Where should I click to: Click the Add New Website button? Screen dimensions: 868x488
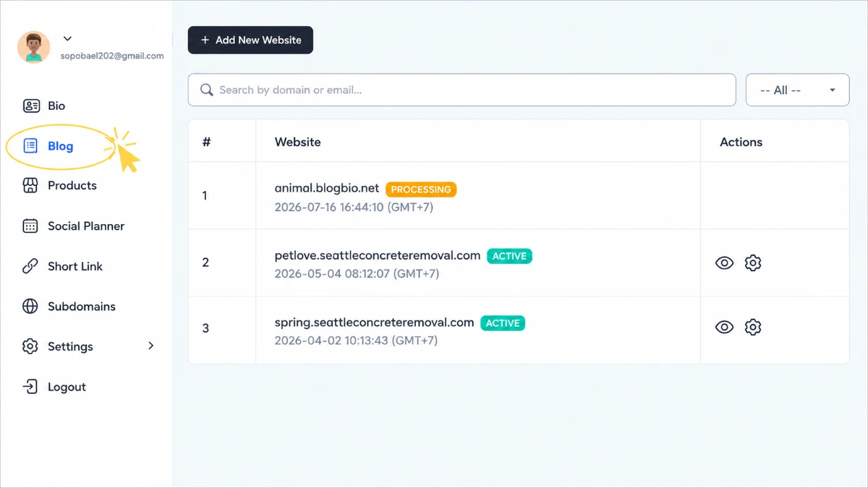tap(250, 40)
